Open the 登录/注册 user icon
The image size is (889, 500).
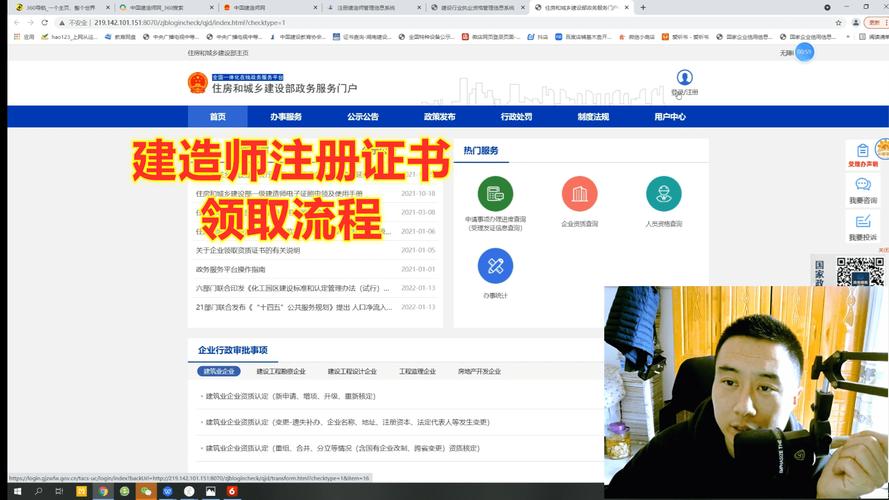(684, 77)
